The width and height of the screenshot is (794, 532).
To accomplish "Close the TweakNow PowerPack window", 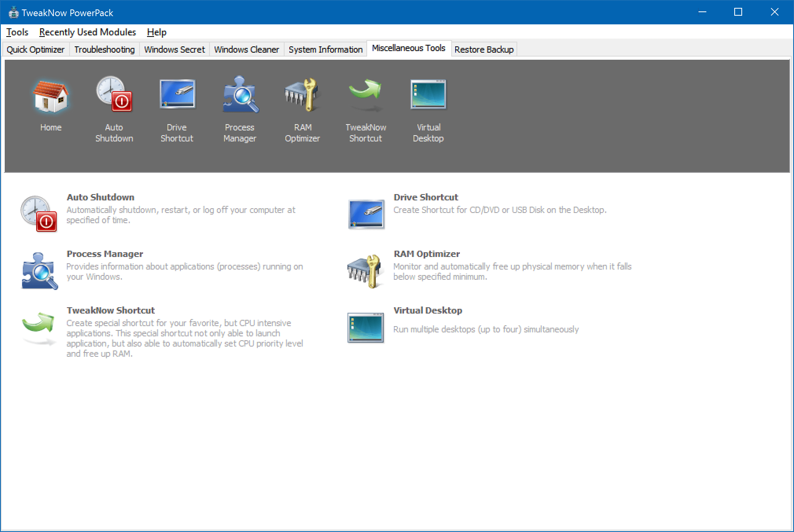I will pos(774,12).
